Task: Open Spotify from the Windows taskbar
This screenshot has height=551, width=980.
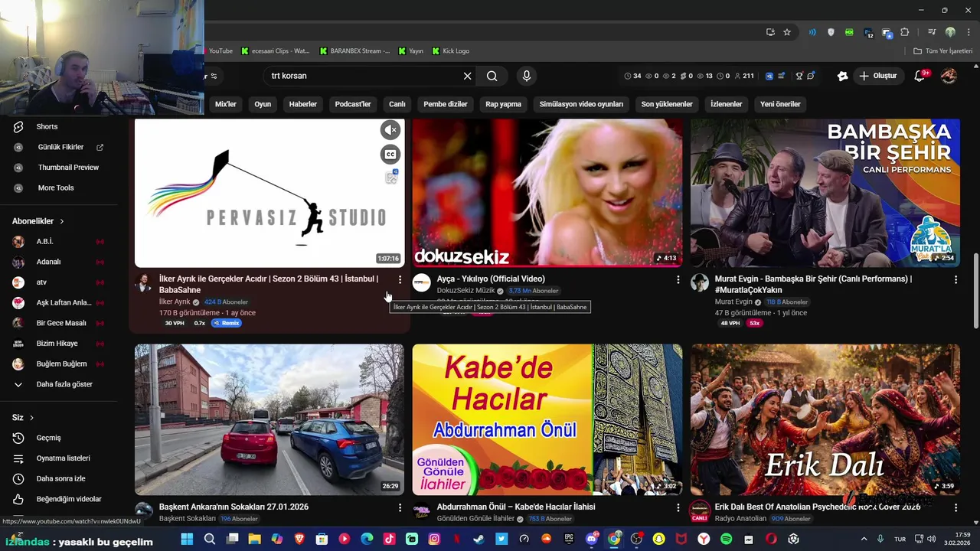Action: (x=726, y=540)
